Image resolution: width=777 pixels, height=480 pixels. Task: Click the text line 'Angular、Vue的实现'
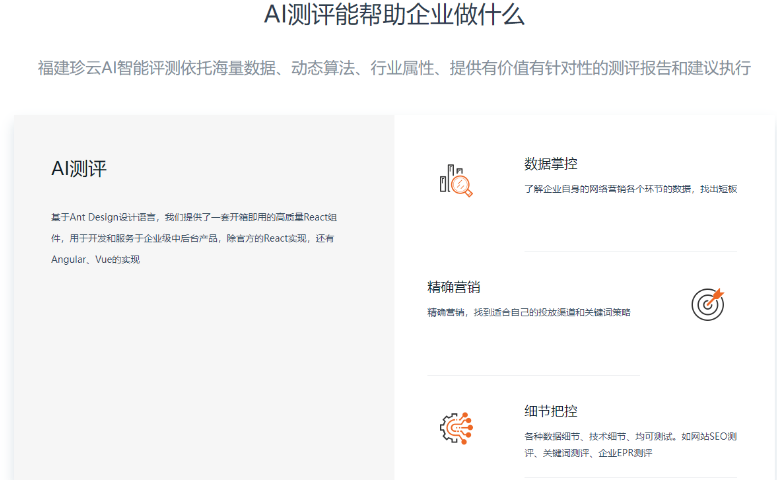[x=95, y=260]
